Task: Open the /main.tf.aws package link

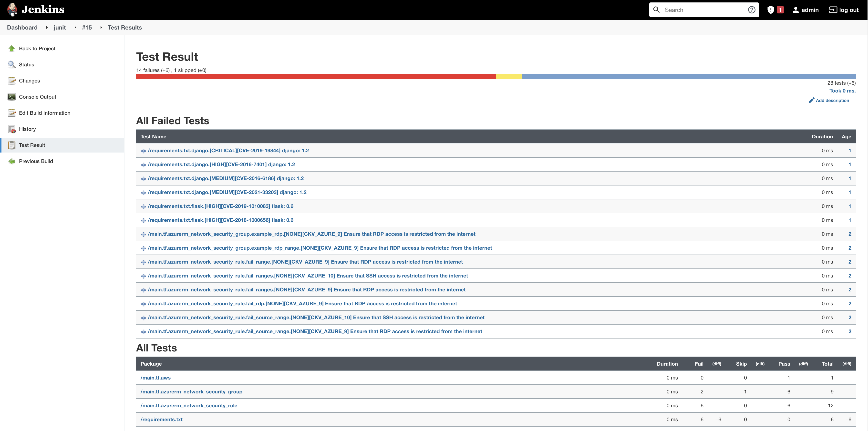Action: point(155,378)
